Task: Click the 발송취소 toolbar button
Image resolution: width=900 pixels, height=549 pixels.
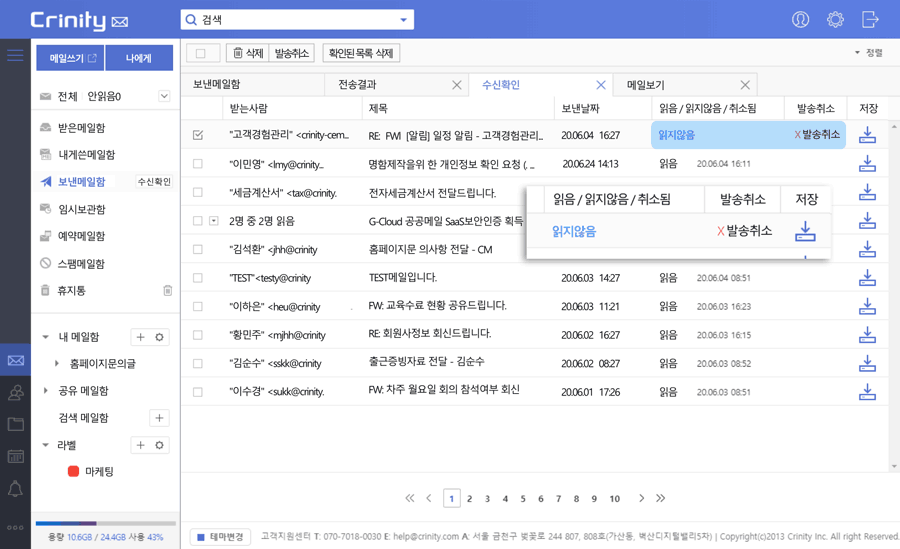Action: click(292, 53)
